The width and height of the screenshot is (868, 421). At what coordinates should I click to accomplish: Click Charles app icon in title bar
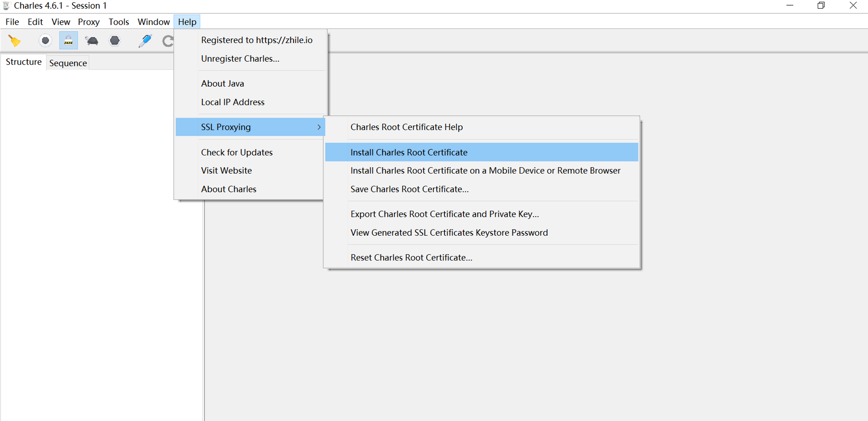tap(7, 6)
